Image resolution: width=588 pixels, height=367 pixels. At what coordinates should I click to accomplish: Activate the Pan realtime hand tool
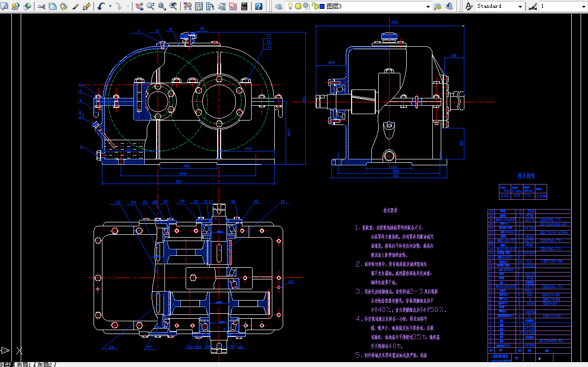139,6
